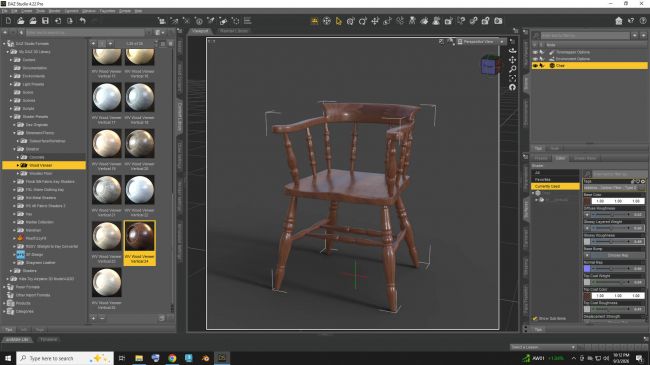Viewport: 650px width, 365px height.
Task: Click the Base Color swatch
Action: click(x=587, y=201)
